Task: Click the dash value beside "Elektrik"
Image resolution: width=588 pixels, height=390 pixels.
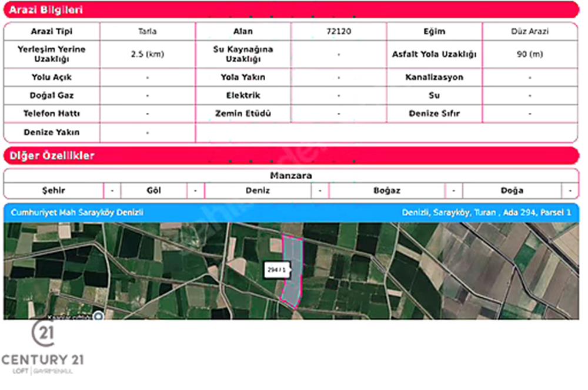Action: [x=339, y=96]
